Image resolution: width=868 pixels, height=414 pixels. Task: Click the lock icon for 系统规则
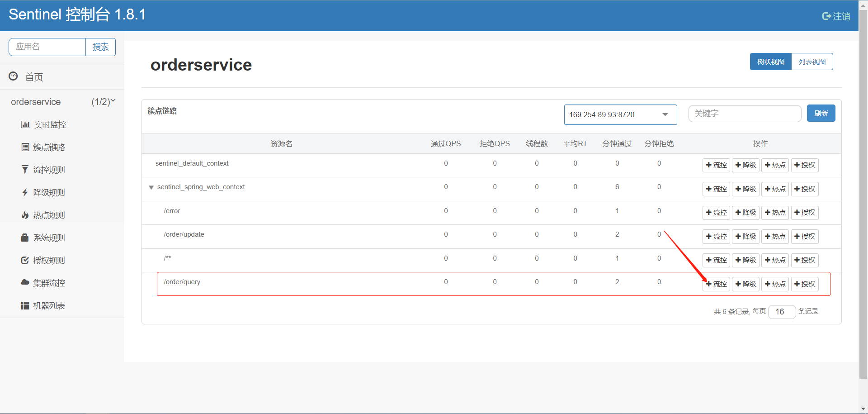[25, 237]
